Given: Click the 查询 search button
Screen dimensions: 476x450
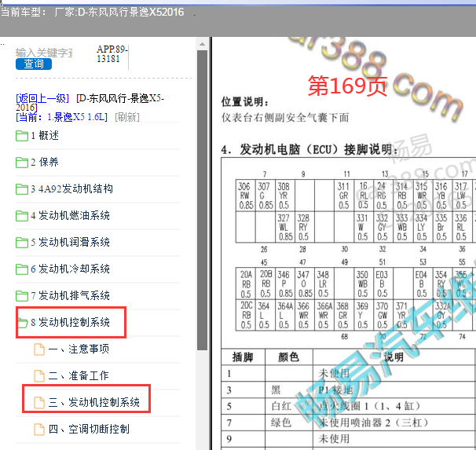Looking at the screenshot, I should pyautogui.click(x=34, y=64).
